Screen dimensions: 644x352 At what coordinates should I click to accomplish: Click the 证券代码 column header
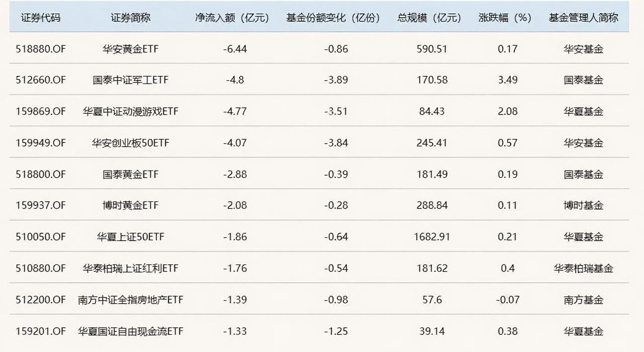pos(41,17)
